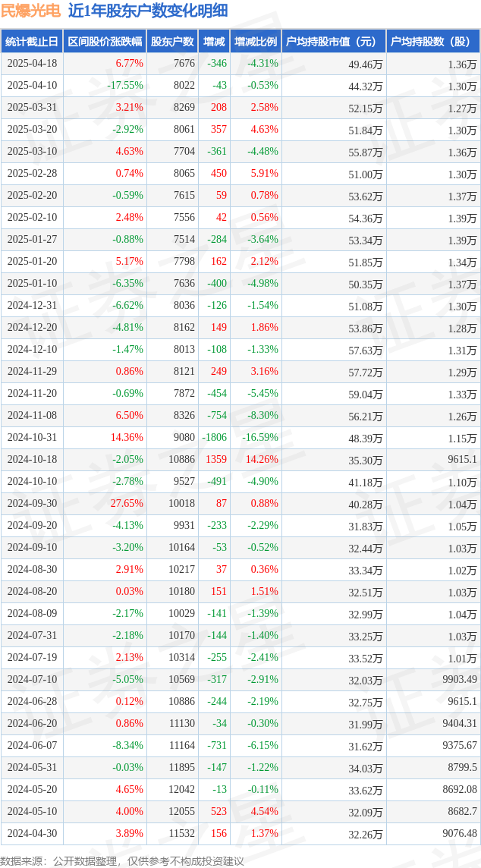The width and height of the screenshot is (481, 868).
Task: Click the 2024-04-30 date row
Action: [240, 833]
